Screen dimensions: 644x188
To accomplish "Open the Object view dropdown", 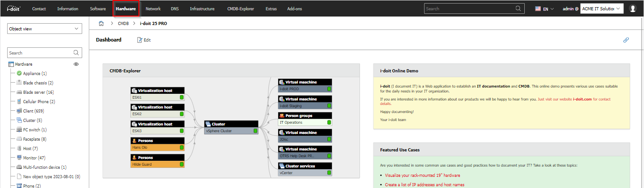I will click(x=45, y=29).
